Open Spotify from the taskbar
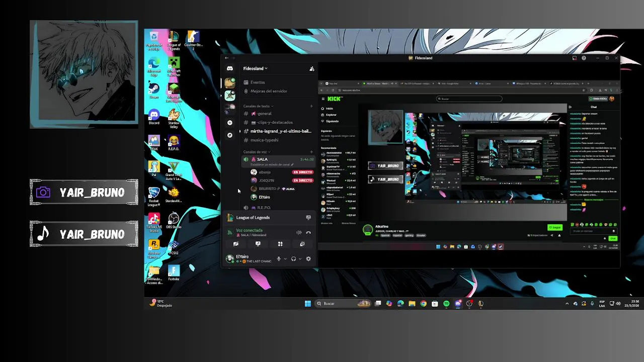Viewport: 644px width, 362px height. (446, 304)
